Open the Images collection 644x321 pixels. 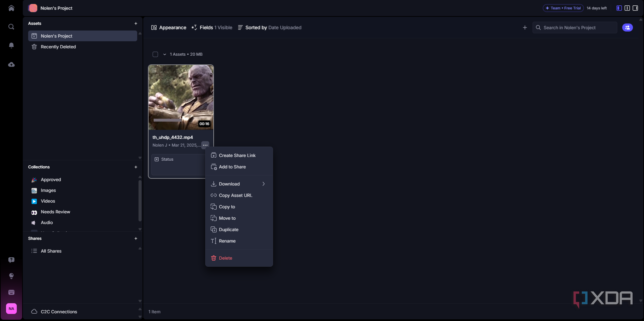(x=83, y=191)
